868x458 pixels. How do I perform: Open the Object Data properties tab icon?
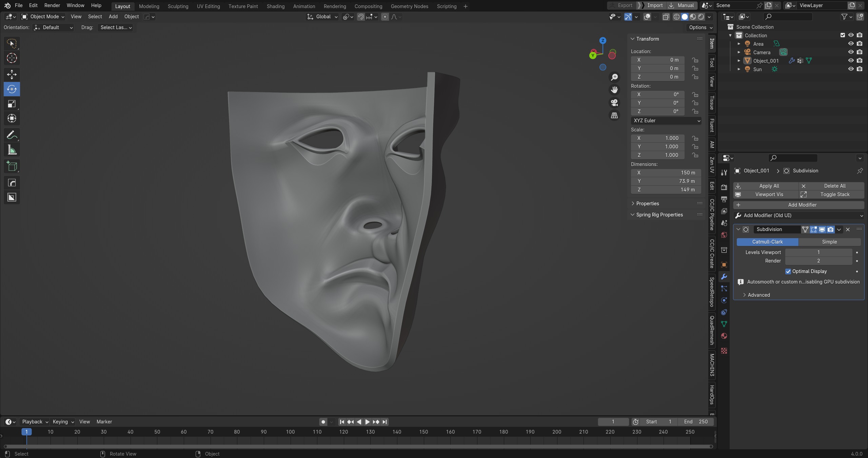click(724, 324)
